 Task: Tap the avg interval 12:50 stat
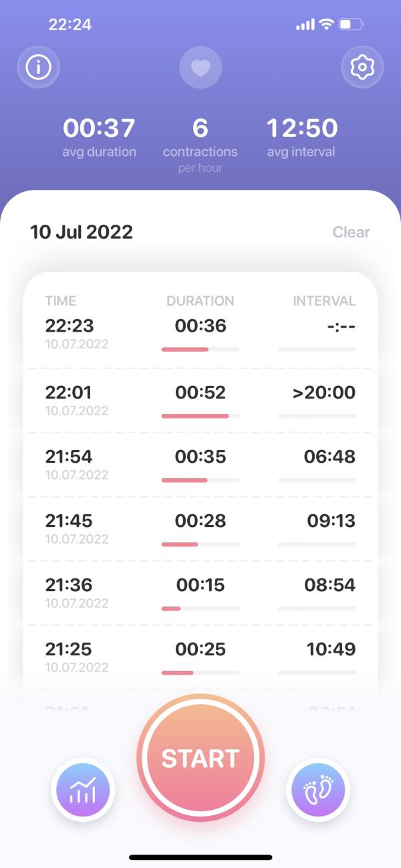coord(301,136)
